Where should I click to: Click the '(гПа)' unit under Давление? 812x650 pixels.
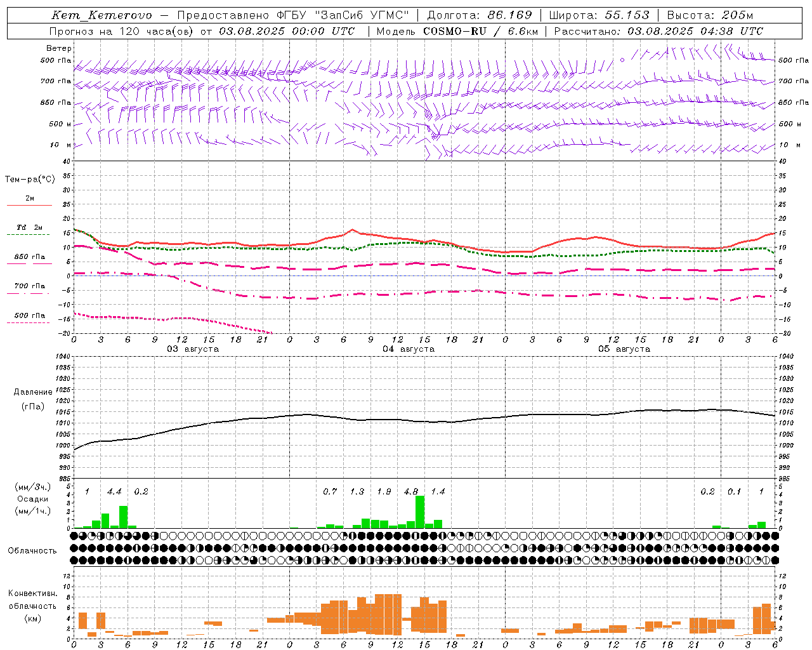point(33,406)
